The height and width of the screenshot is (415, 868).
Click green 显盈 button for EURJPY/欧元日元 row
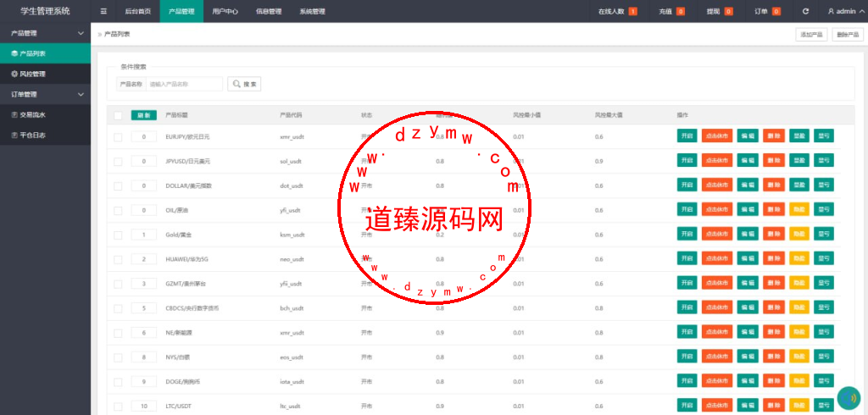pyautogui.click(x=799, y=136)
